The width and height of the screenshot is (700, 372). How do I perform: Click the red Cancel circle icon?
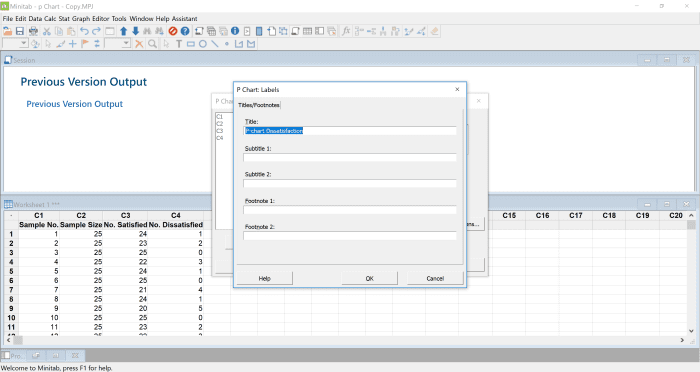173,31
